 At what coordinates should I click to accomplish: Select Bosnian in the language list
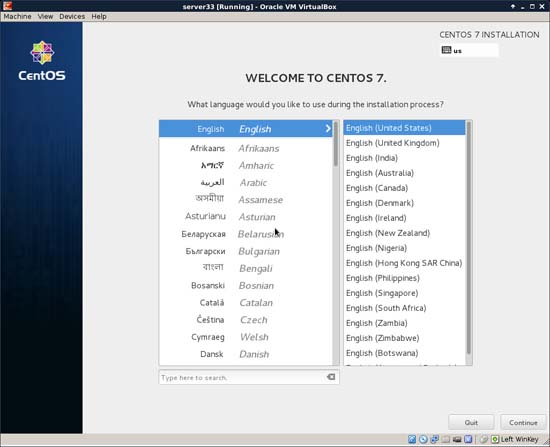coord(246,286)
